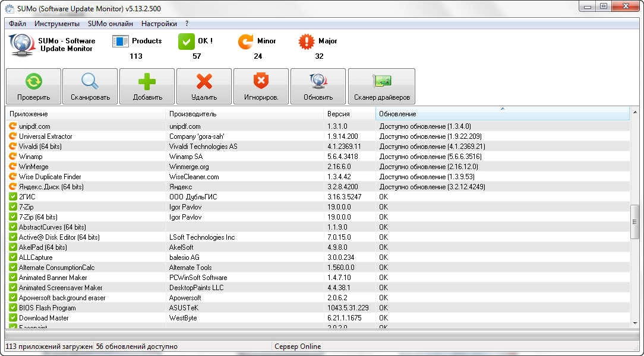Click the check icon beside ALLCapture
Screen dimensions: 644x356
point(12,257)
